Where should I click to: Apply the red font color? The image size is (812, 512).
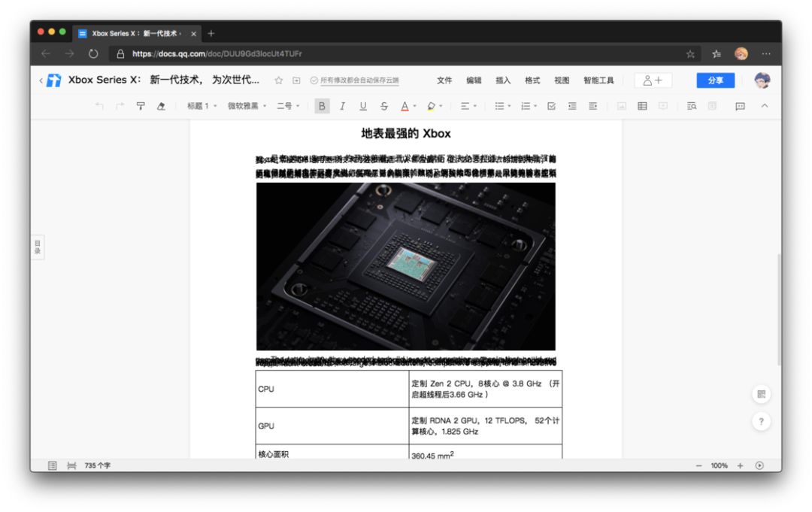click(x=404, y=106)
